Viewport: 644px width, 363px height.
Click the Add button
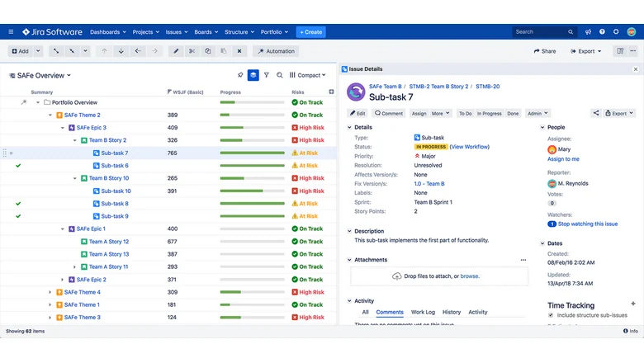[20, 51]
